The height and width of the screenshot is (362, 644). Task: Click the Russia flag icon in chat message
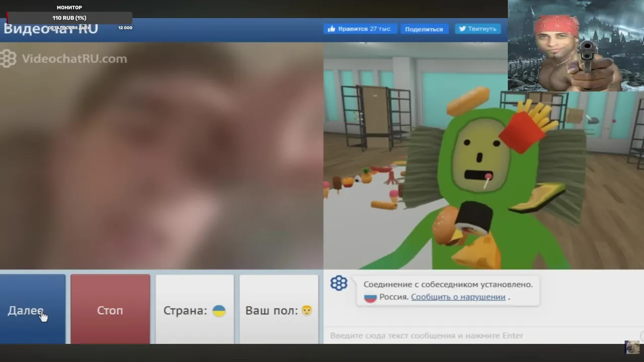pos(370,297)
